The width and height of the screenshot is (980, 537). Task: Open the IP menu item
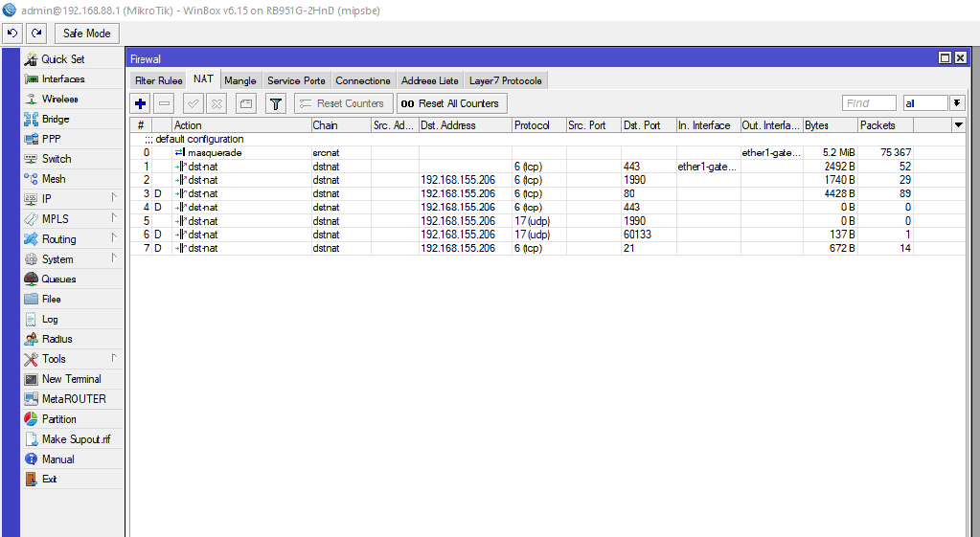(73, 198)
